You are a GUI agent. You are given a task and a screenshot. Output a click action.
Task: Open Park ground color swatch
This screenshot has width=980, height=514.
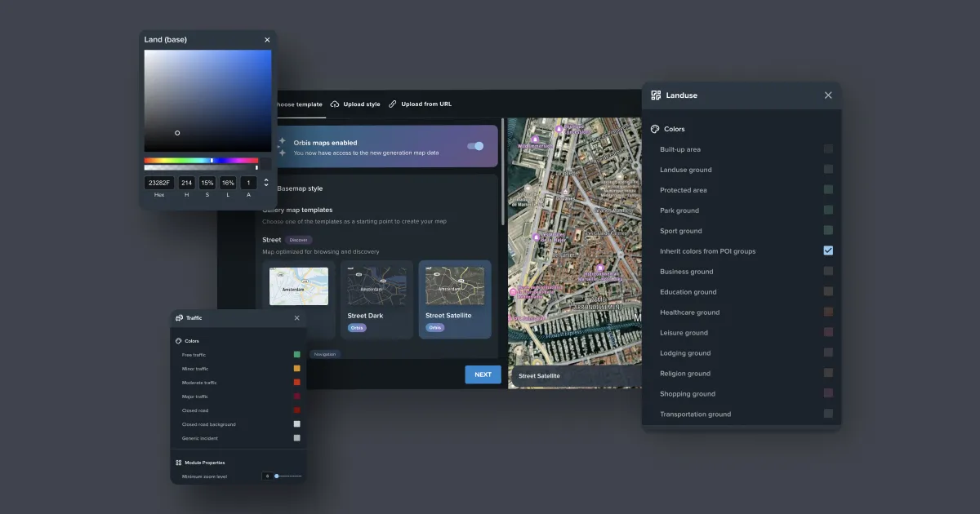pos(828,210)
